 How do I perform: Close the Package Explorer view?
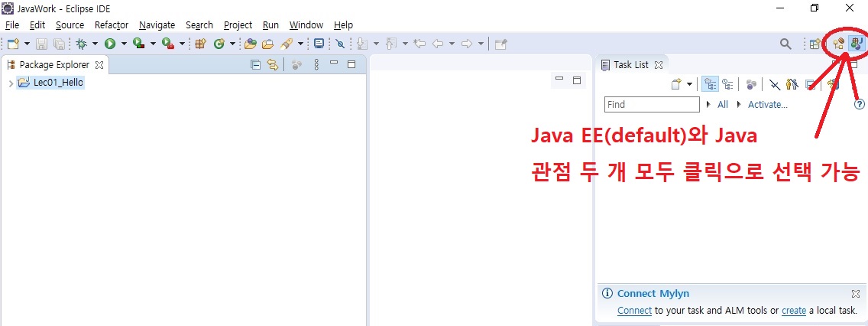99,65
